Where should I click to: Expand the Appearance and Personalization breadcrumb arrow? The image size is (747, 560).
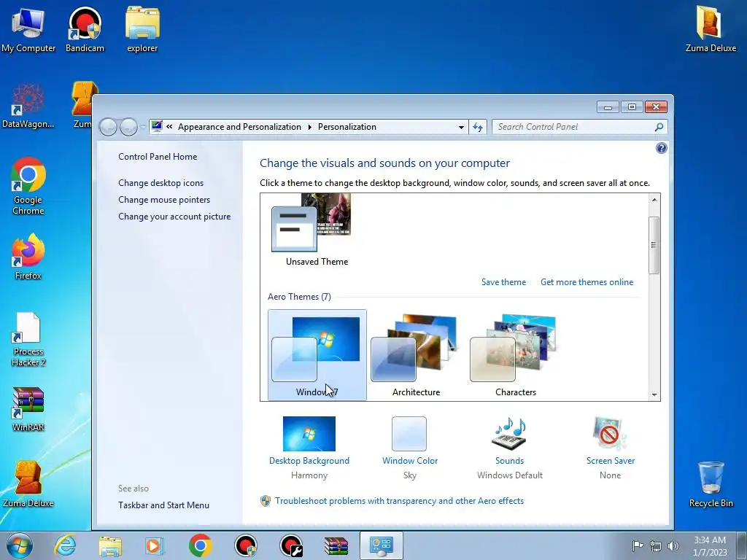coord(309,127)
